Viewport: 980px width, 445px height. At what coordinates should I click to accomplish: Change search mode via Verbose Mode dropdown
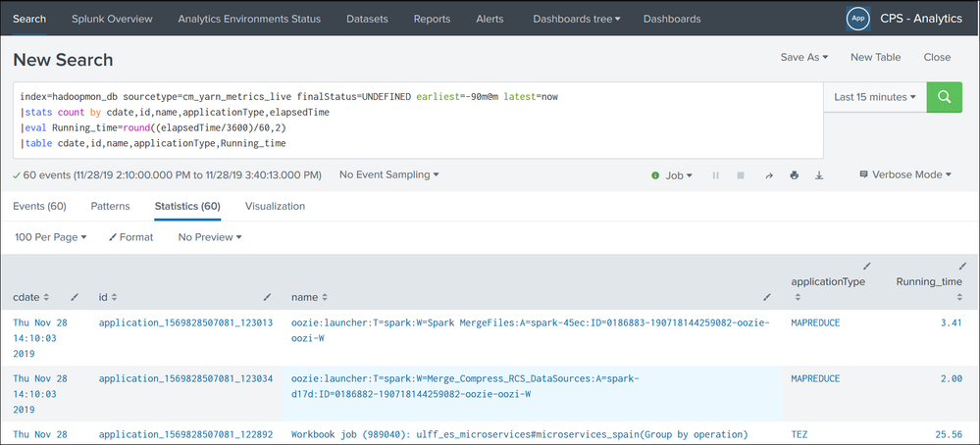coord(905,174)
